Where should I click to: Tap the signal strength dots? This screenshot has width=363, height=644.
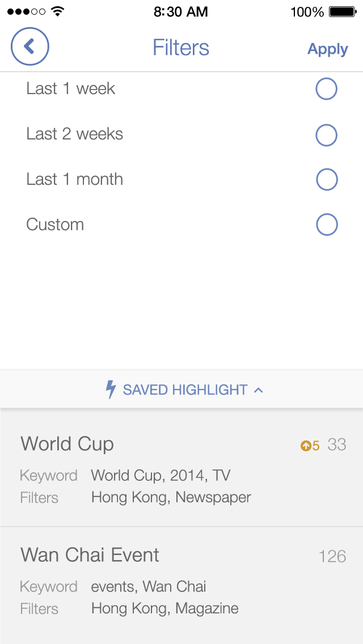tap(26, 11)
